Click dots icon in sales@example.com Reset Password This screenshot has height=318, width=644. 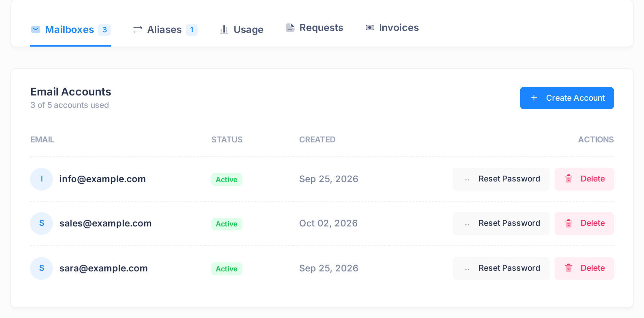click(467, 224)
